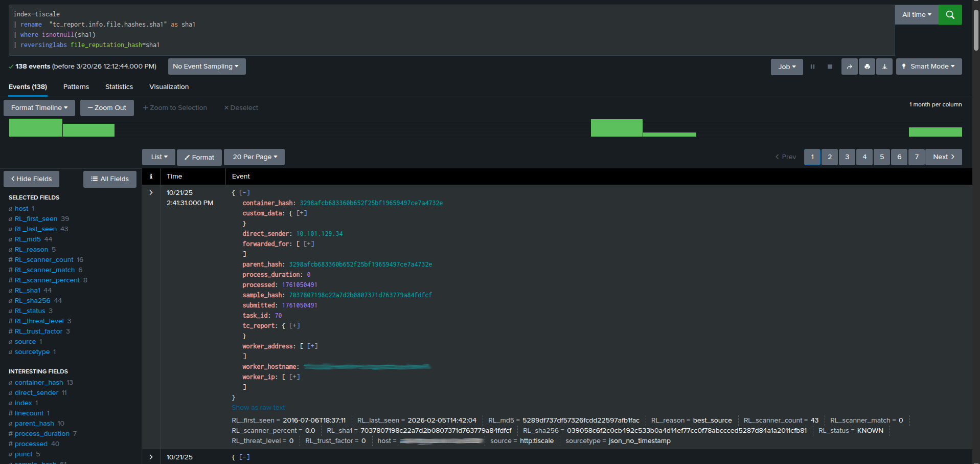Open event Format options with the pencil icon
Image resolution: width=980 pixels, height=464 pixels.
[x=199, y=157]
